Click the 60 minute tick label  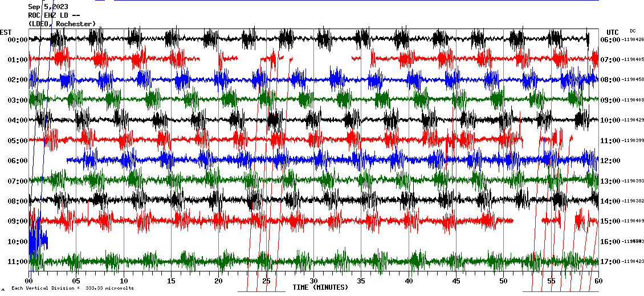(598, 281)
